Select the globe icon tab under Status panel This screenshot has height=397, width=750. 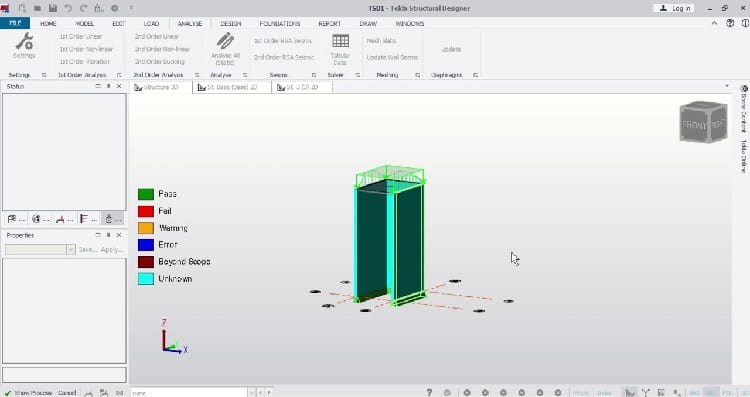40,219
